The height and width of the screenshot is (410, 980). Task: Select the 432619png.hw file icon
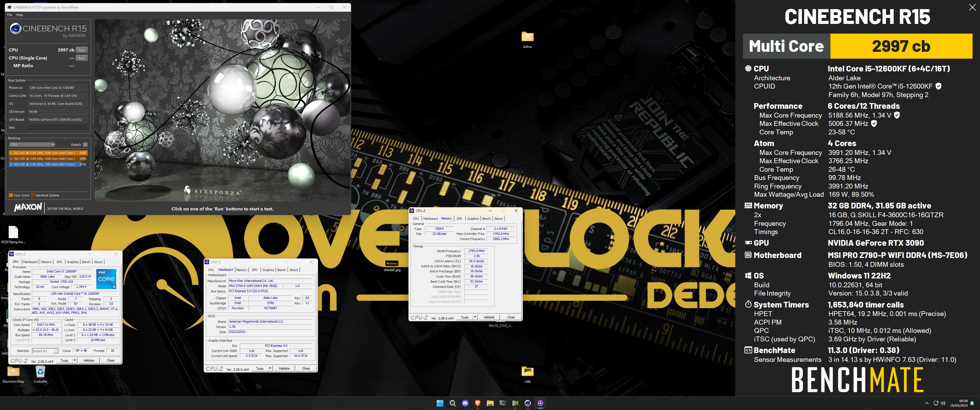point(13,235)
